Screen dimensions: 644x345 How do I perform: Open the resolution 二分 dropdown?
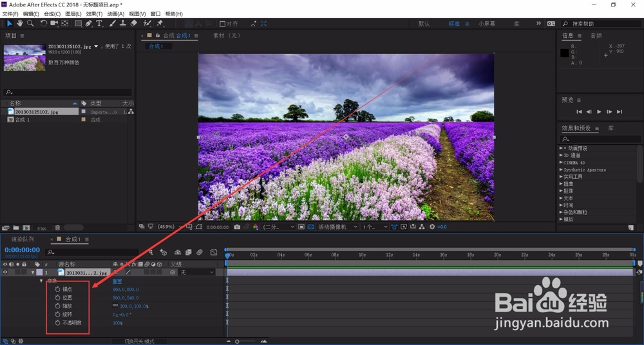click(278, 227)
